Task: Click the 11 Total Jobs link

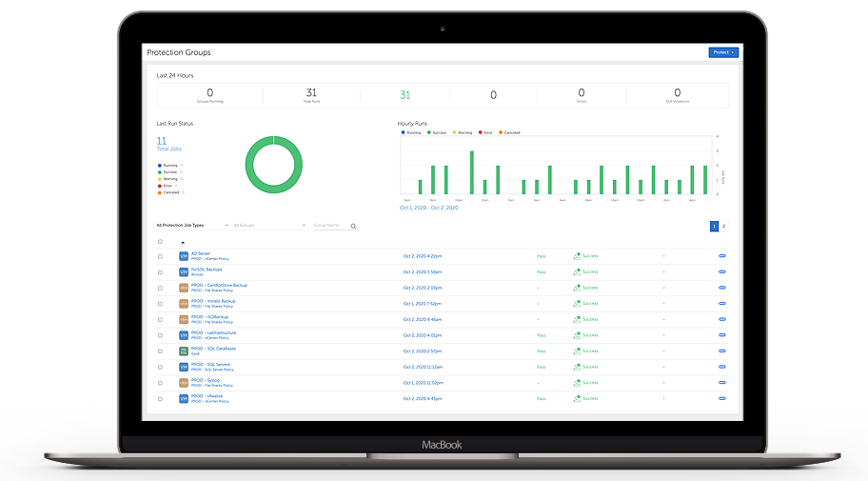Action: pyautogui.click(x=168, y=144)
